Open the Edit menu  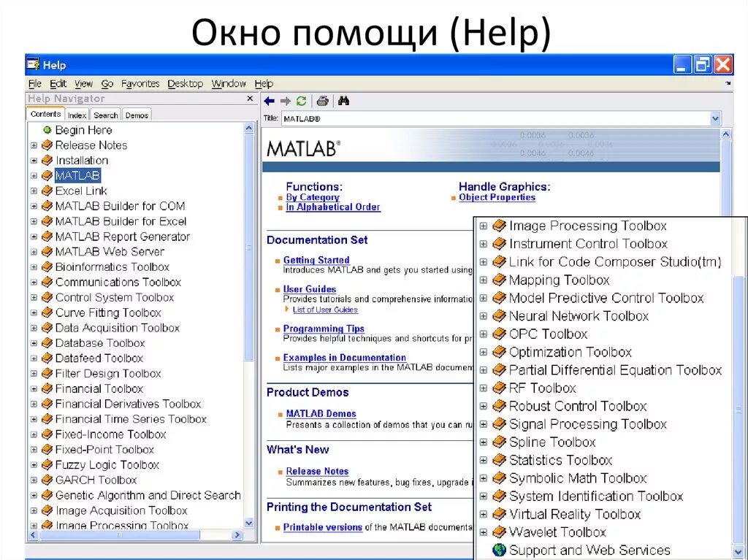58,84
